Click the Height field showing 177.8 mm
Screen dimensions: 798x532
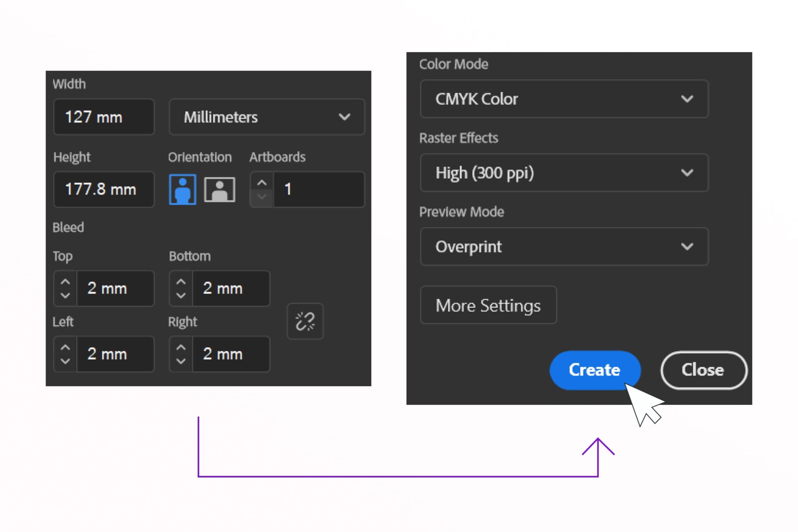click(104, 189)
